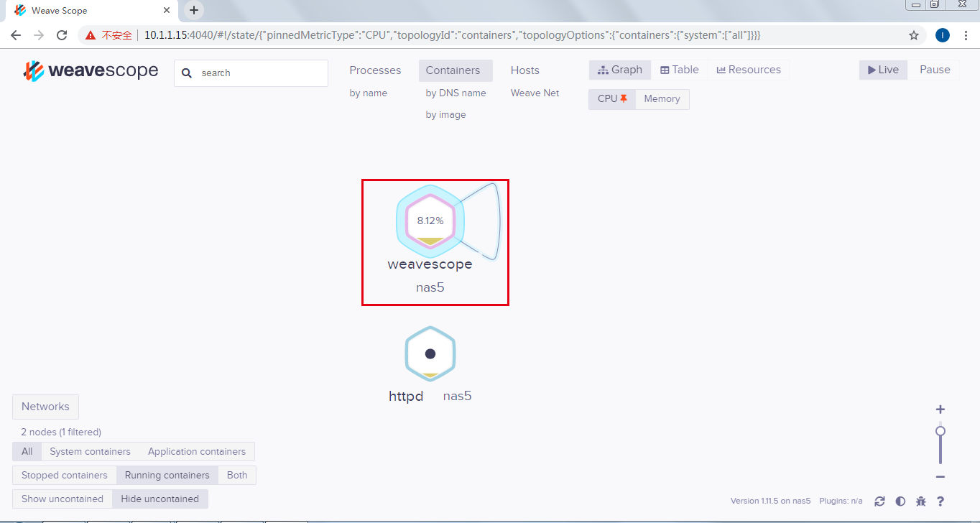Click the Pause button
Image resolution: width=980 pixels, height=523 pixels.
(x=935, y=70)
